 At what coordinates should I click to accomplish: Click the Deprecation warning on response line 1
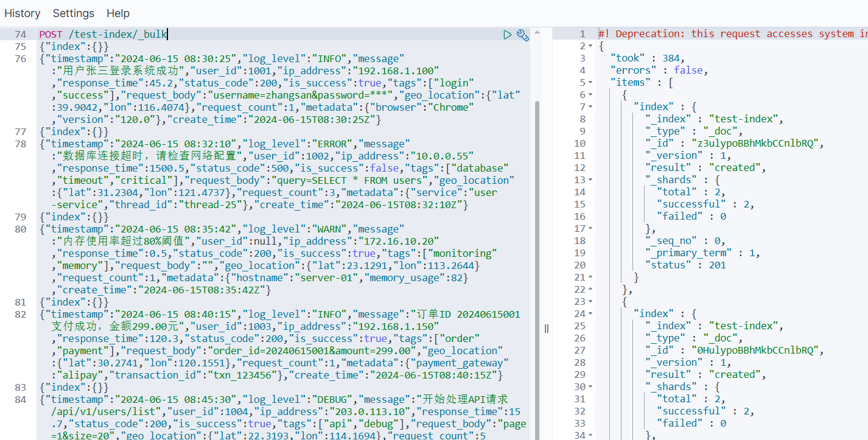[x=733, y=34]
